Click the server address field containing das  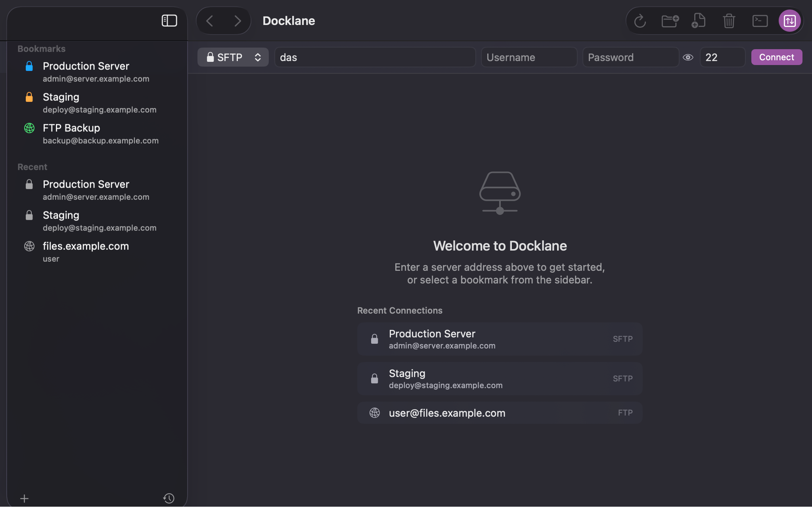[375, 57]
